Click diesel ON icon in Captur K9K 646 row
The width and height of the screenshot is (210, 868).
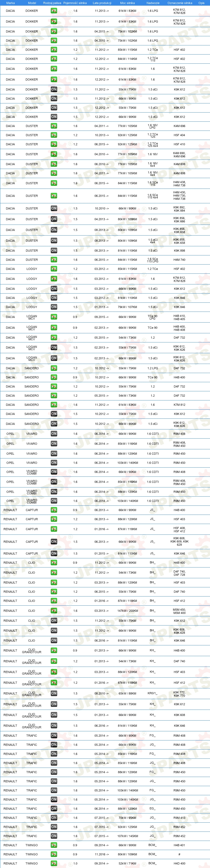(54, 554)
